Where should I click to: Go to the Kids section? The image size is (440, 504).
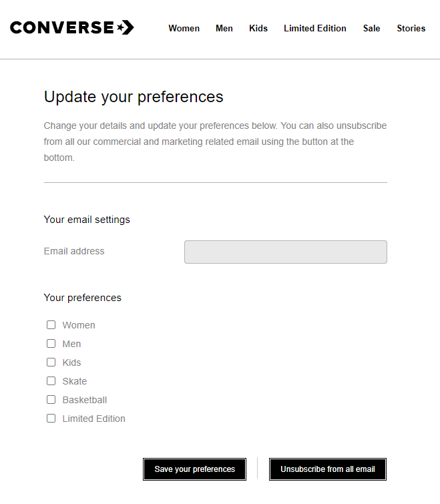pyautogui.click(x=258, y=28)
